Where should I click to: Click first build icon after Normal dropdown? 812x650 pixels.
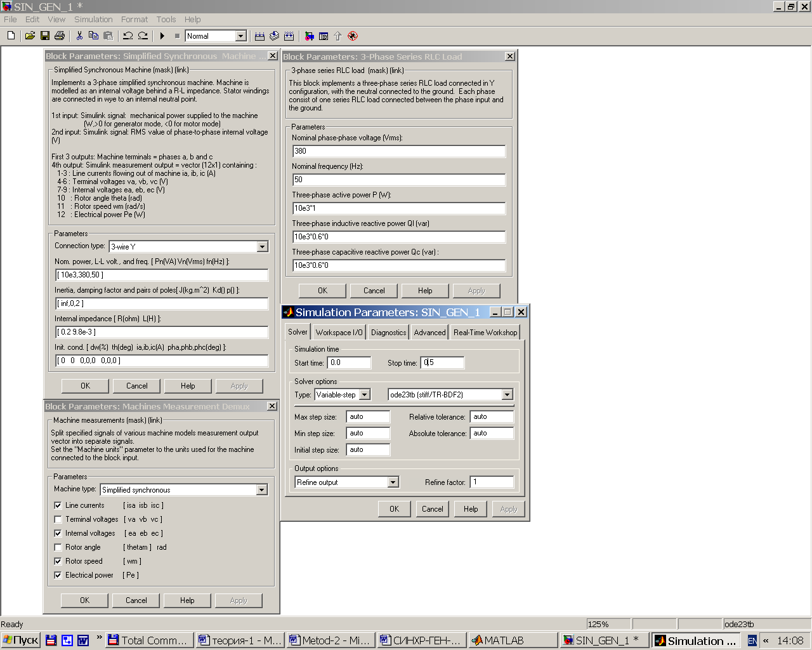[259, 36]
